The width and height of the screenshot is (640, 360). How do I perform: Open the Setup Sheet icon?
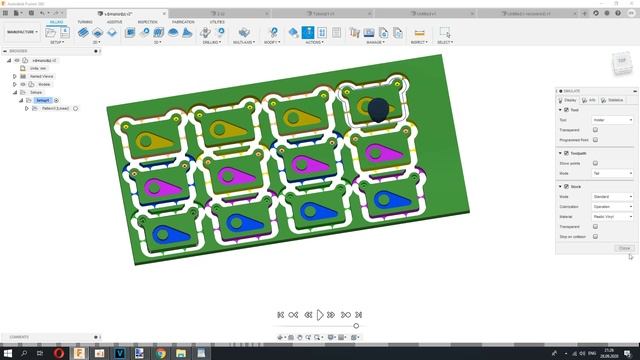click(336, 33)
